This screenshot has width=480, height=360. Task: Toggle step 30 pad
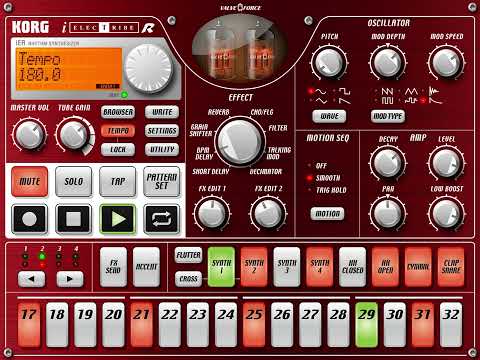[395, 325]
